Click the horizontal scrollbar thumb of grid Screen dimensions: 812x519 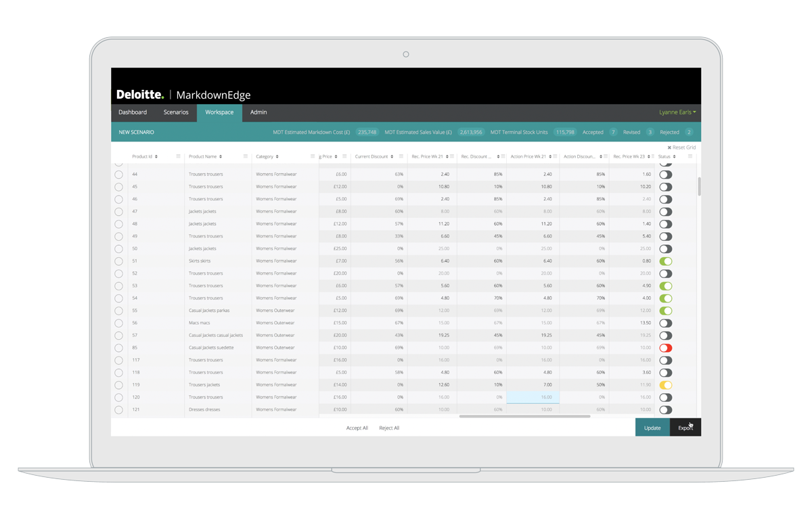point(524,416)
